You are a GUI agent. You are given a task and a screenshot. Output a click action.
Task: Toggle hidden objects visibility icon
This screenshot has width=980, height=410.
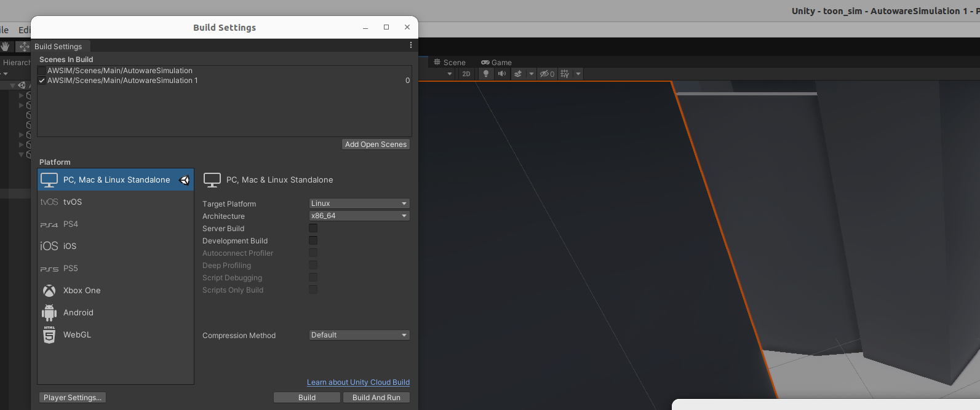click(x=547, y=74)
